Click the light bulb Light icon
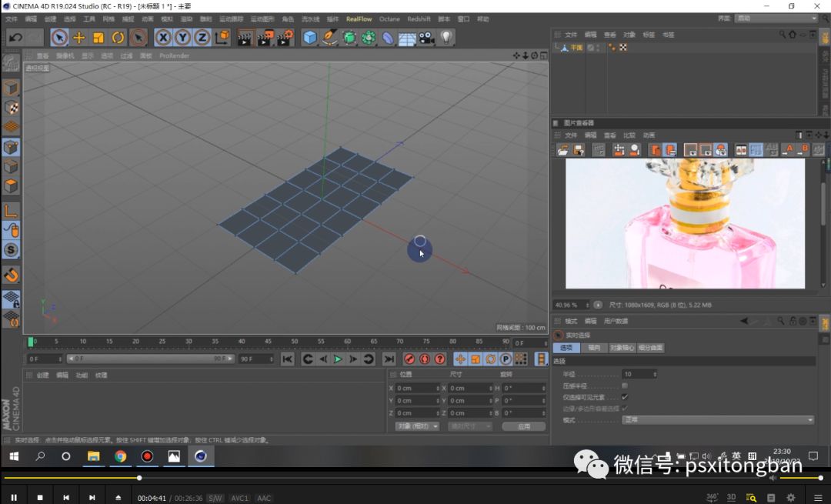Image resolution: width=831 pixels, height=504 pixels. (446, 37)
